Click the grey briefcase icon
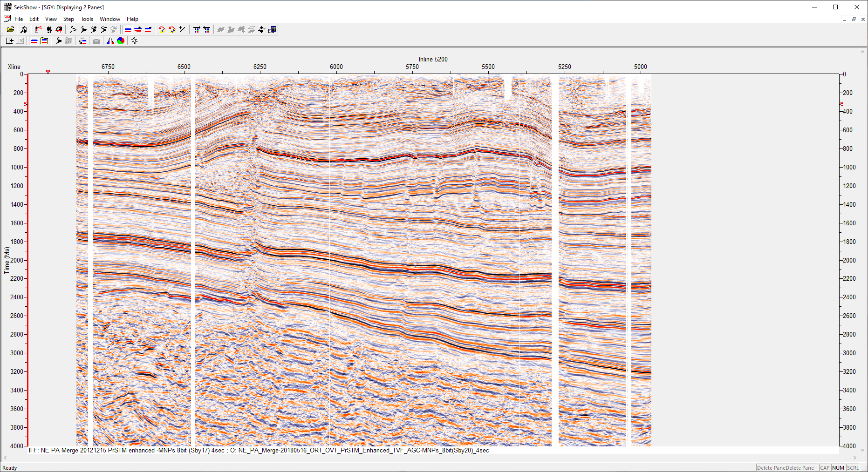 [x=96, y=41]
